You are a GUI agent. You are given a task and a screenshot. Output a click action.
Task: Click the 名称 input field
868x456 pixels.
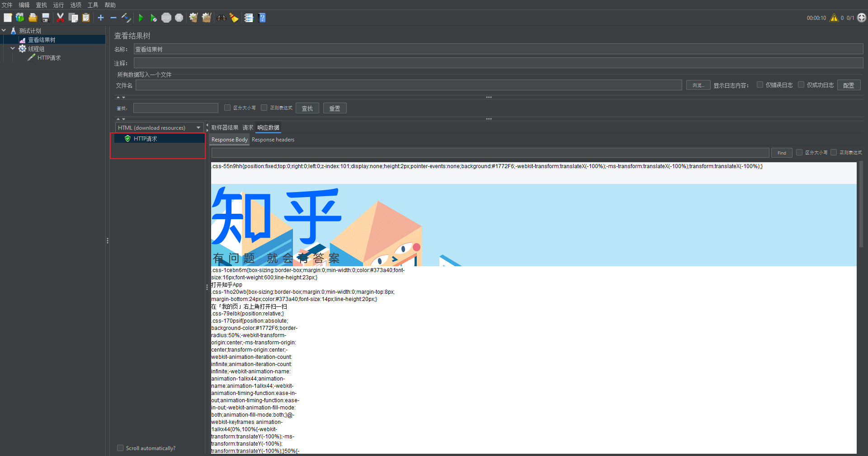click(499, 49)
